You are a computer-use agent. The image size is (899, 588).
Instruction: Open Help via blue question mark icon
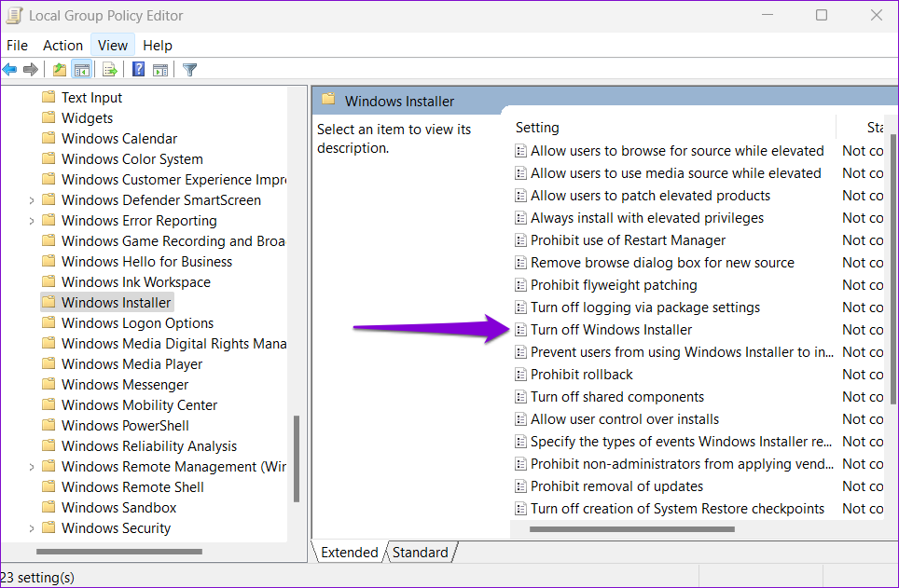click(138, 70)
